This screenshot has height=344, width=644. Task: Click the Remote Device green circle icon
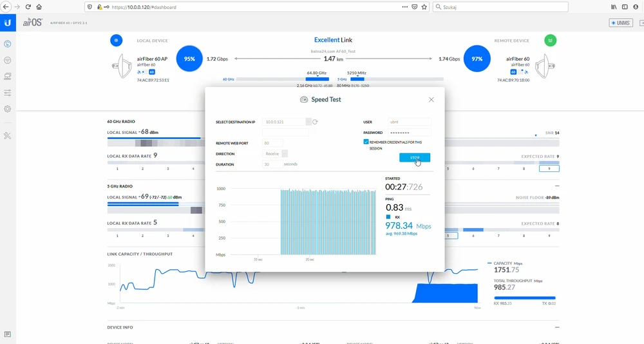pos(551,41)
